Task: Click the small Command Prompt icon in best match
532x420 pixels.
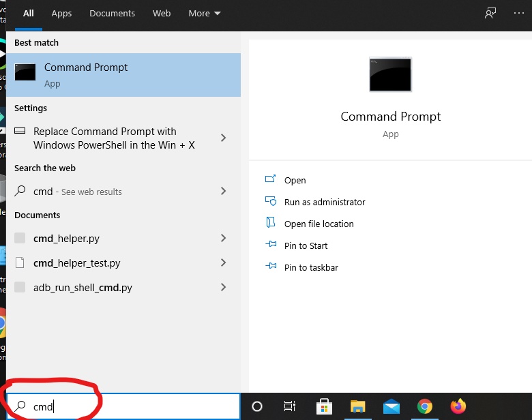Action: [25, 72]
